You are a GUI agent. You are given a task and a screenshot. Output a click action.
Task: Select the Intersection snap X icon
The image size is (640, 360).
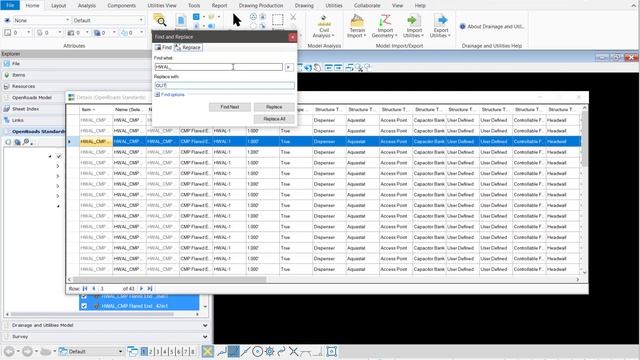pyautogui.click(x=293, y=351)
